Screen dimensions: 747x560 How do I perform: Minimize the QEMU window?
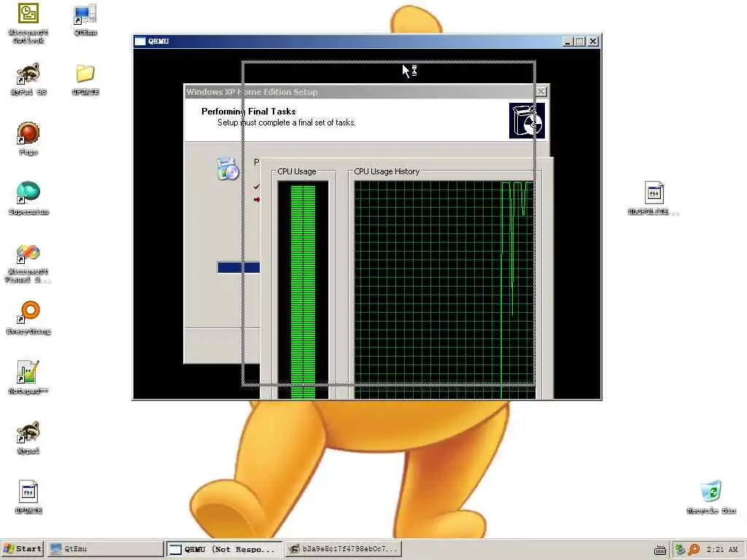tap(568, 42)
